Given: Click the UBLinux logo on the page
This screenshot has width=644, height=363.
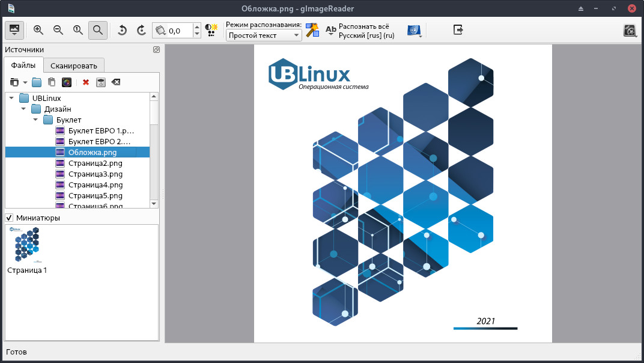Looking at the screenshot, I should click(x=319, y=75).
